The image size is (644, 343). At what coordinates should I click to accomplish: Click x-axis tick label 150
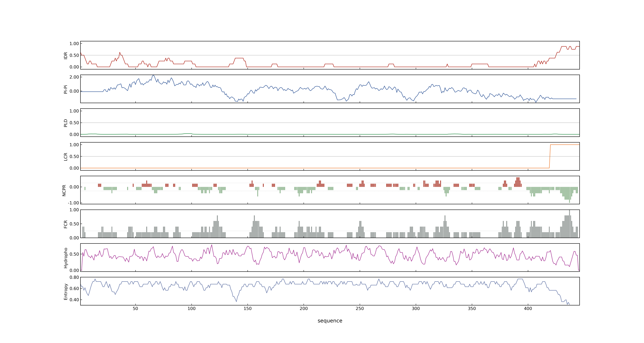pyautogui.click(x=248, y=309)
